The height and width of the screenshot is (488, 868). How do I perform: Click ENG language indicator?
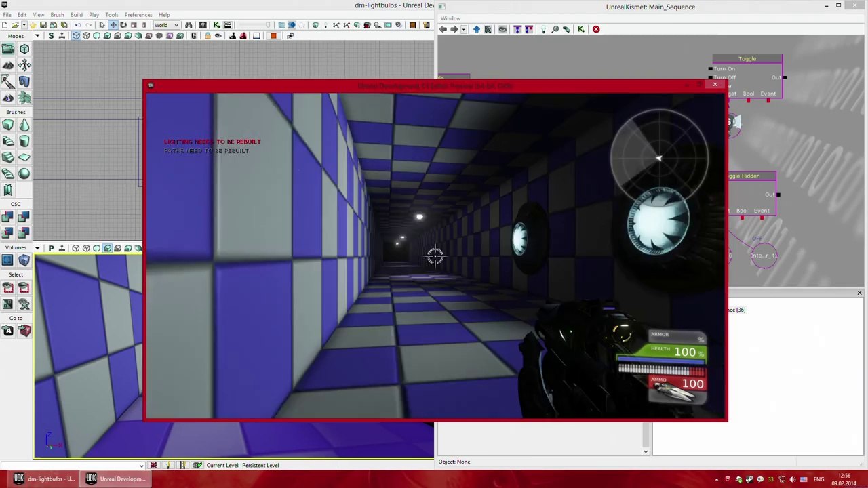coord(818,479)
